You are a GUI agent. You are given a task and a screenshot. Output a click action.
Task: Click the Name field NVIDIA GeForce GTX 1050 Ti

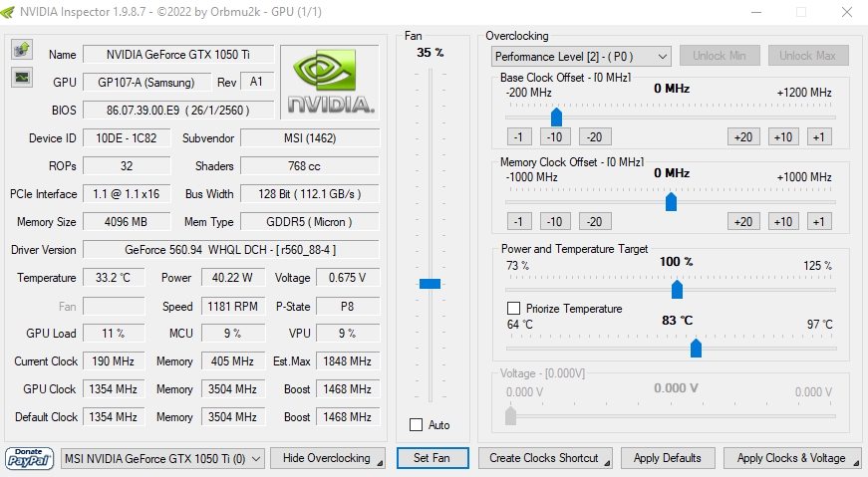[x=178, y=54]
